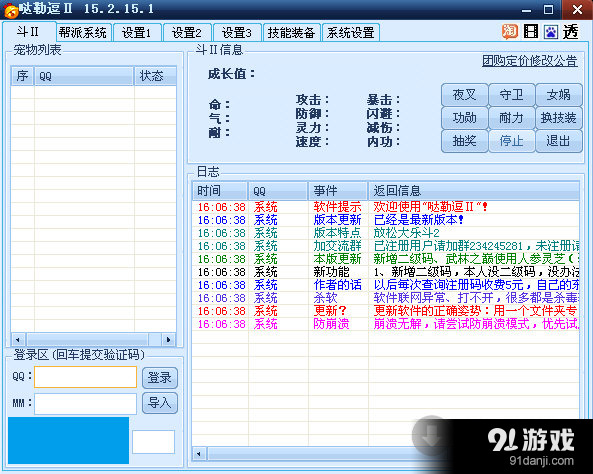Select the 新功能 log row
The width and height of the screenshot is (593, 474).
click(x=386, y=272)
